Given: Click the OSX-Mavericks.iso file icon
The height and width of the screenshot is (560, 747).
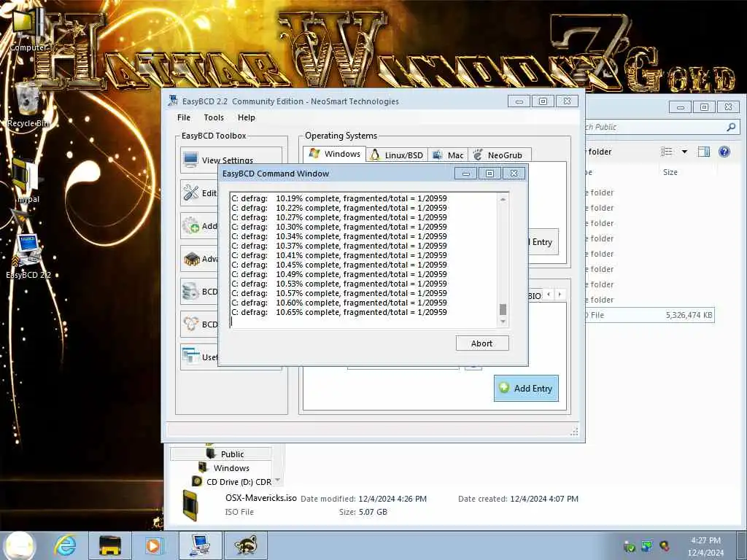Looking at the screenshot, I should pyautogui.click(x=190, y=505).
